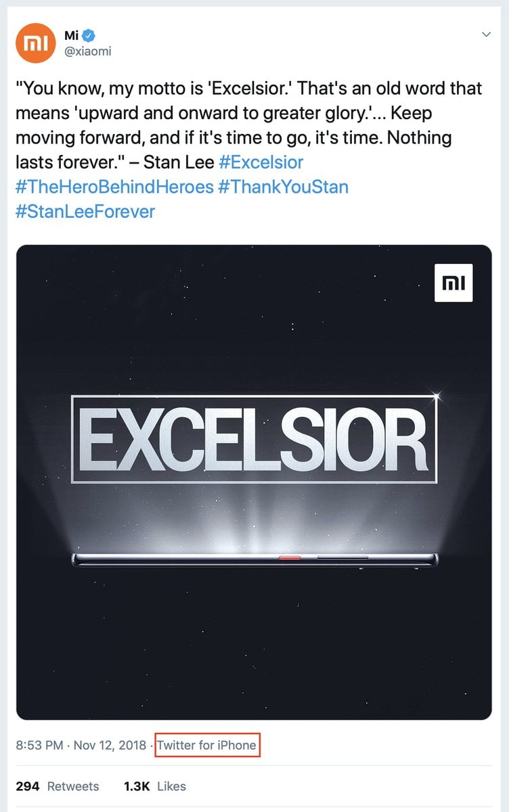Screen dimensions: 509x812
Task: Open the #Excelsior hashtag
Action: click(x=262, y=162)
